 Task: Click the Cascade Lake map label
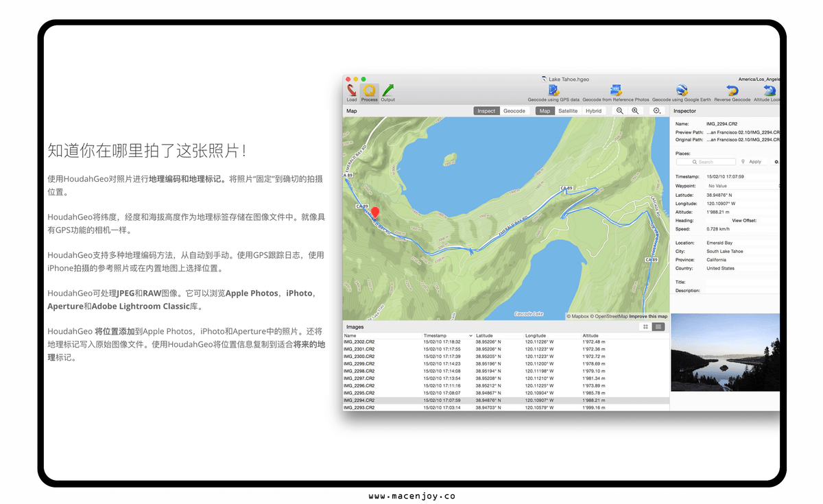529,313
